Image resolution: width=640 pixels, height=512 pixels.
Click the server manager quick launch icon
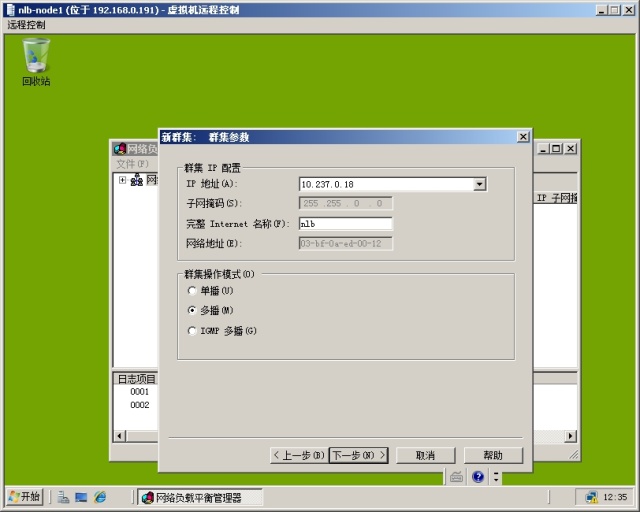pyautogui.click(x=62, y=497)
